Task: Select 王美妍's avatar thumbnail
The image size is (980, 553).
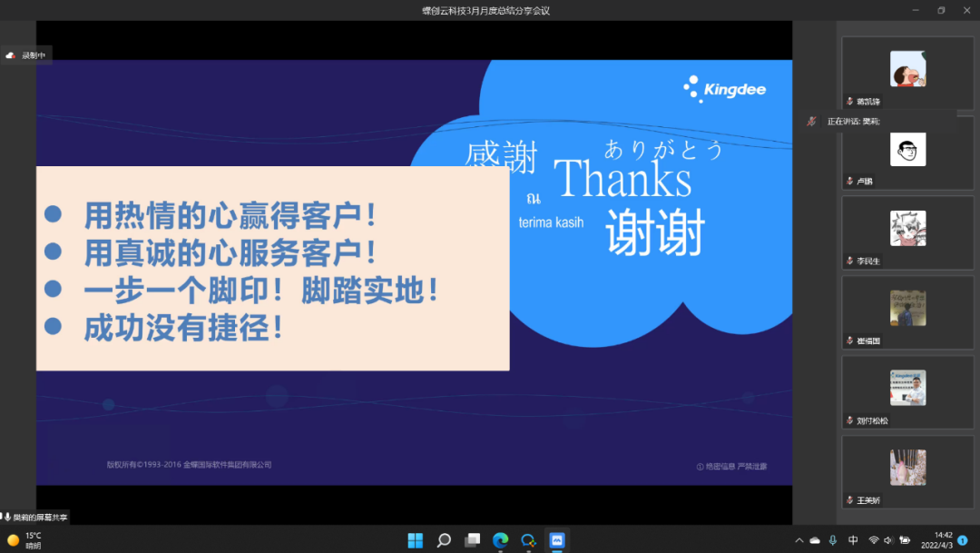Action: point(907,468)
